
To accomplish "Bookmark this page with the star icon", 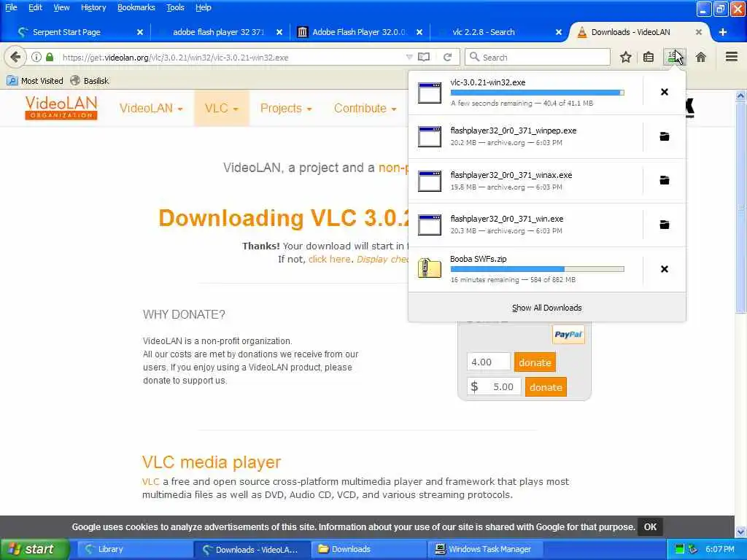I will [625, 57].
